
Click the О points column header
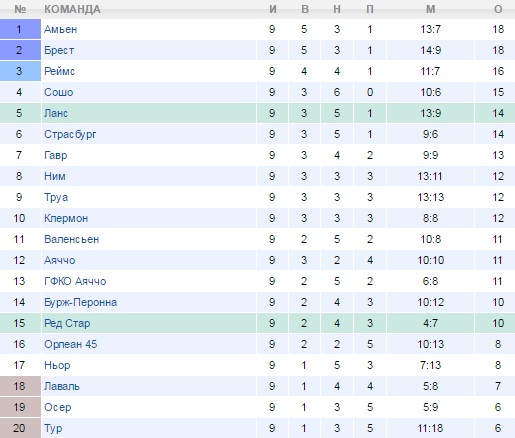tap(498, 9)
